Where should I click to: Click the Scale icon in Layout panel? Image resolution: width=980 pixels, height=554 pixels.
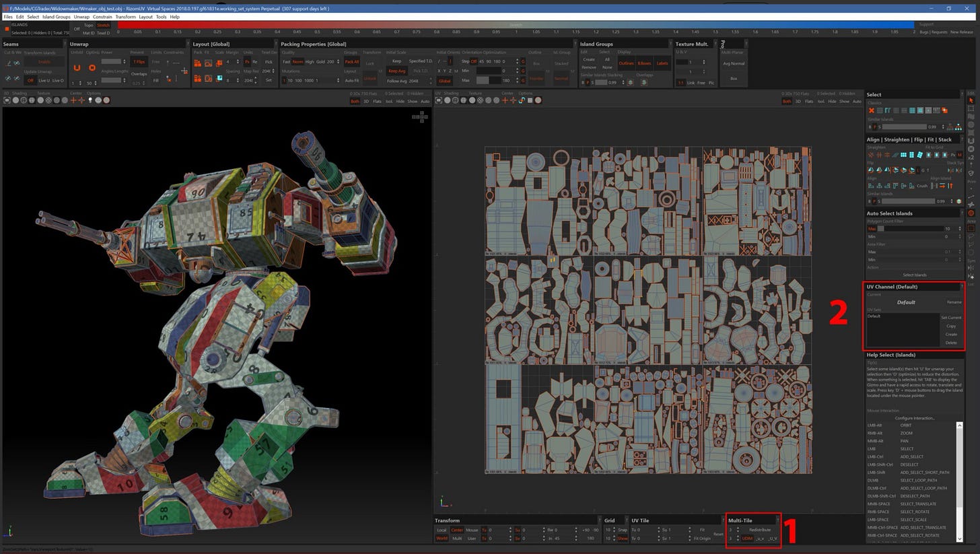pos(219,63)
